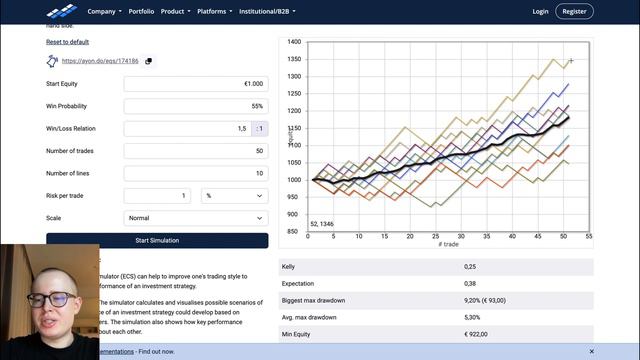Image resolution: width=640 pixels, height=360 pixels.
Task: Click the Avg. max drawdown label
Action: coord(309,317)
